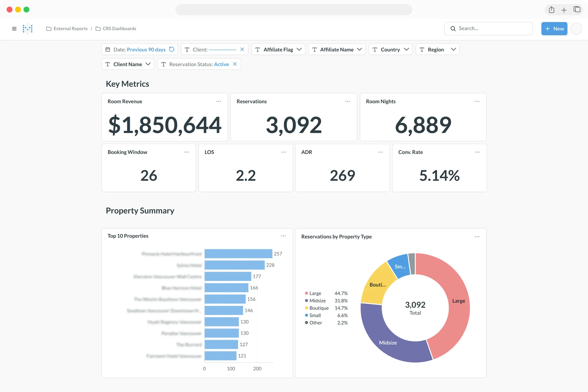588x392 pixels.
Task: Open the Top 10 Properties card options
Action: click(283, 236)
